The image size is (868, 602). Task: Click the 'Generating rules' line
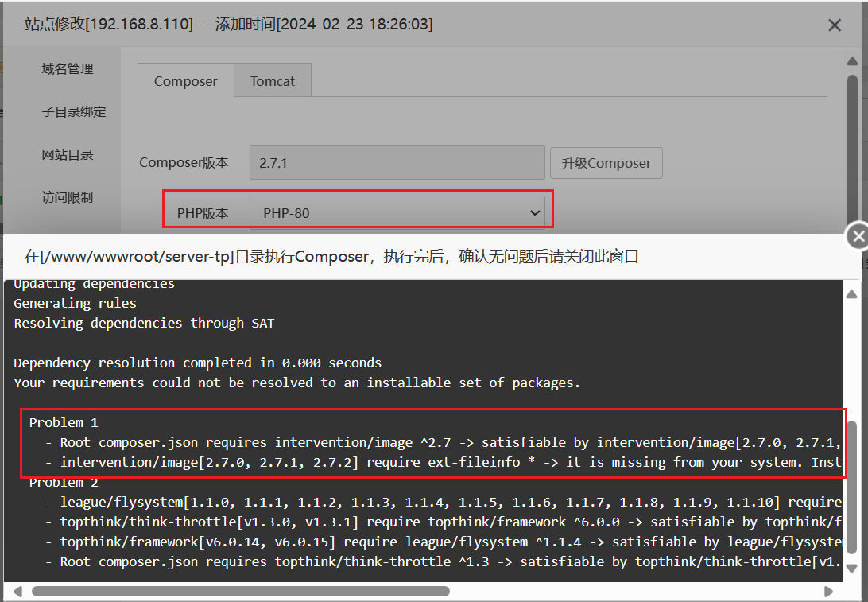pos(75,304)
